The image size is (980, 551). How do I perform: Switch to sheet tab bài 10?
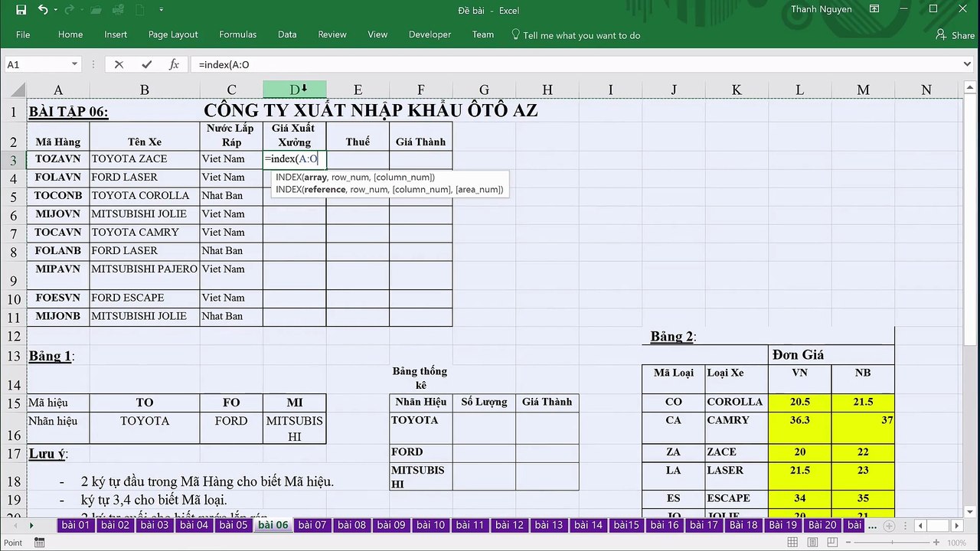click(x=430, y=525)
